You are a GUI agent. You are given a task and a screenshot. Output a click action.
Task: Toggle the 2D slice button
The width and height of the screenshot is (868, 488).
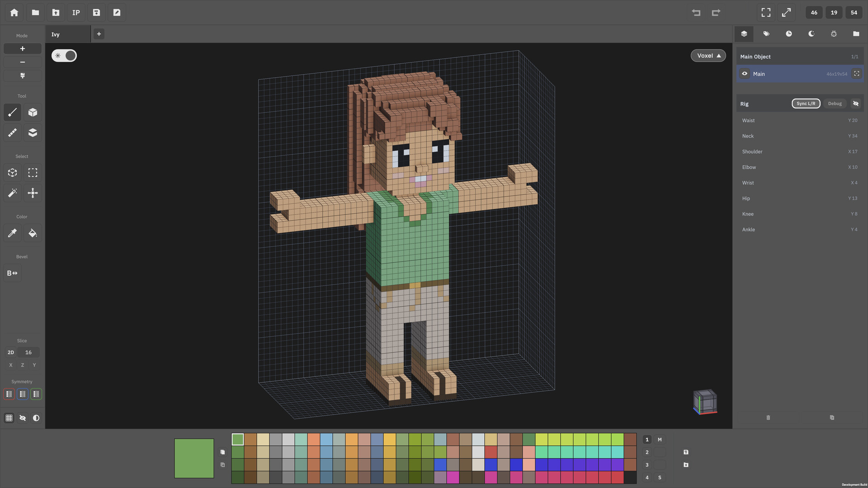11,352
